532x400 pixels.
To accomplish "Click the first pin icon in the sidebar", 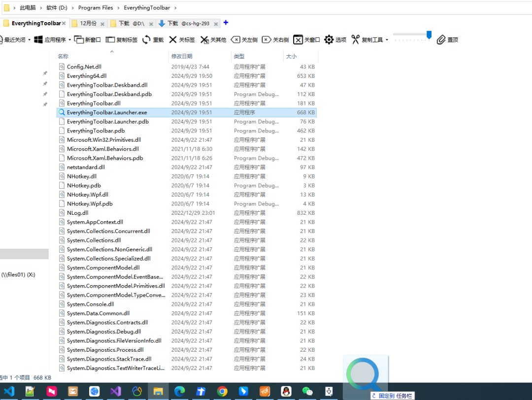I will pyautogui.click(x=45, y=73).
